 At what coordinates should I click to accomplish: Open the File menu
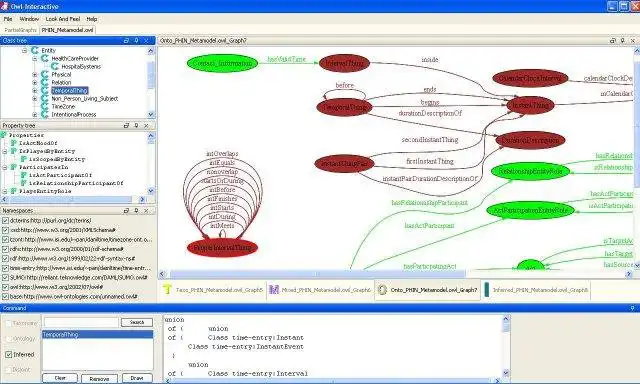8,19
